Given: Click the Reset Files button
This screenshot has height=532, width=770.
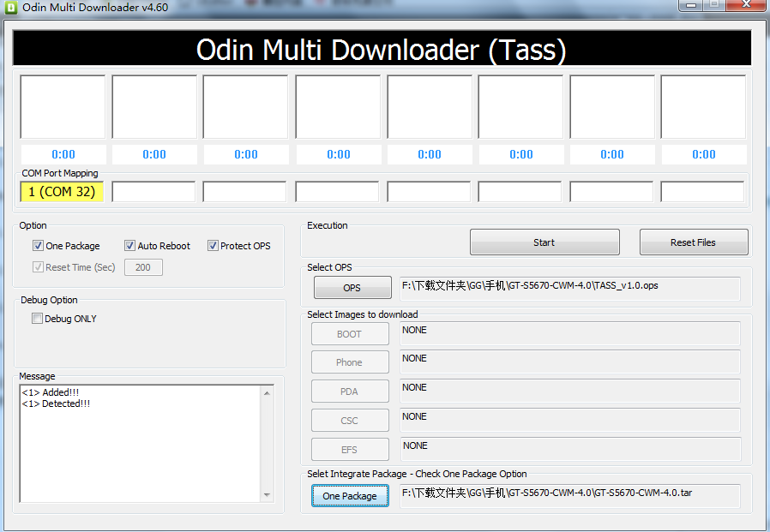Looking at the screenshot, I should (693, 242).
